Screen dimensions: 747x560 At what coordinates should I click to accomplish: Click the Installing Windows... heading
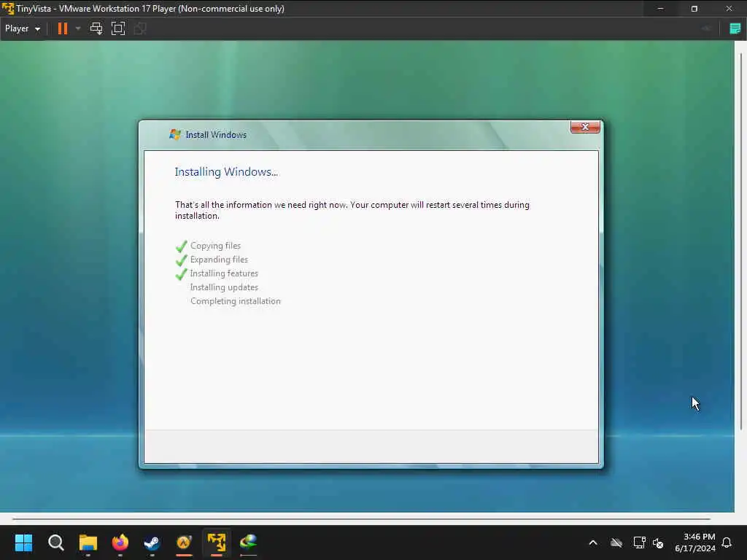click(226, 172)
